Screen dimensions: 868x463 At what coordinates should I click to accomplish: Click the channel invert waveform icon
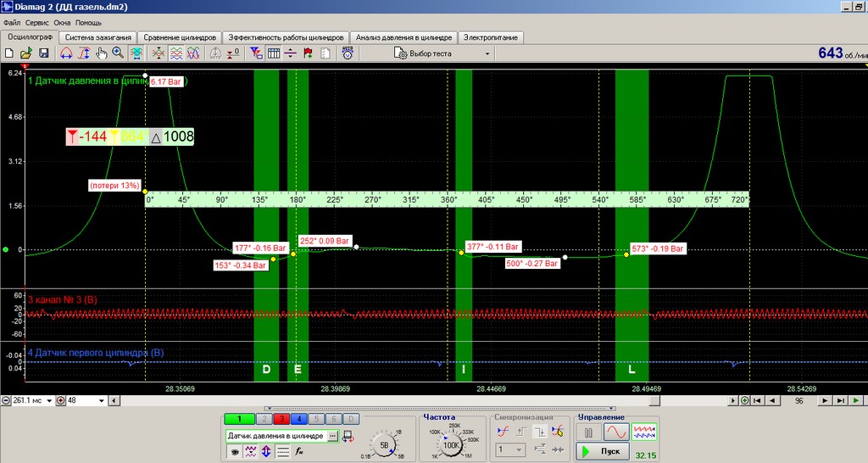(251, 451)
